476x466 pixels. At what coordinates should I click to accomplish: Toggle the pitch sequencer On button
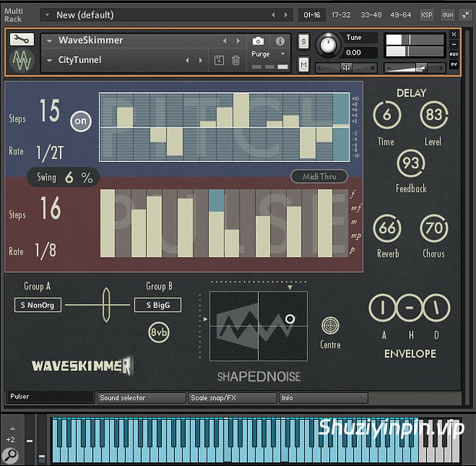pyautogui.click(x=81, y=121)
